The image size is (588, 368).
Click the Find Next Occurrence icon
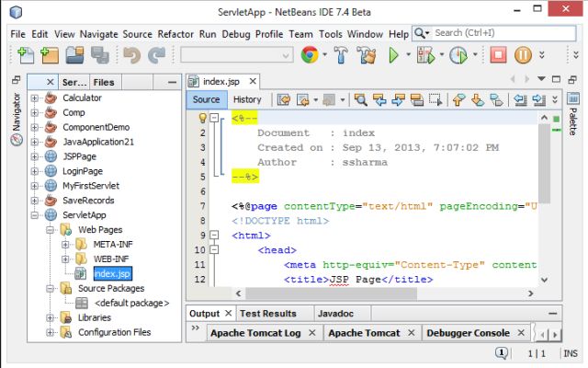[x=398, y=99]
